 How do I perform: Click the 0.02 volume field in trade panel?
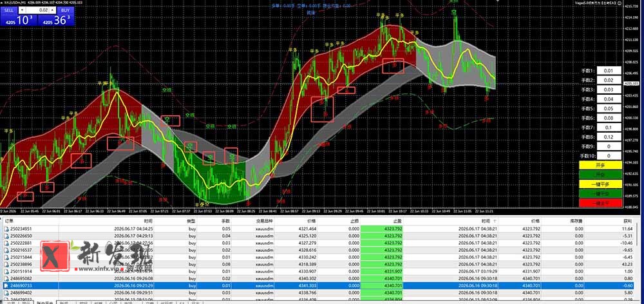coord(37,10)
